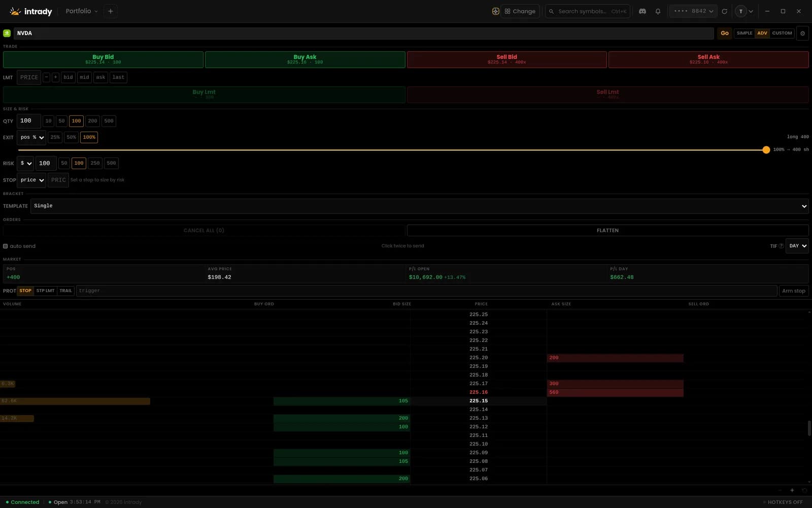Toggle HOTKEYS OFF in status bar
This screenshot has width=812, height=508.
[783, 502]
